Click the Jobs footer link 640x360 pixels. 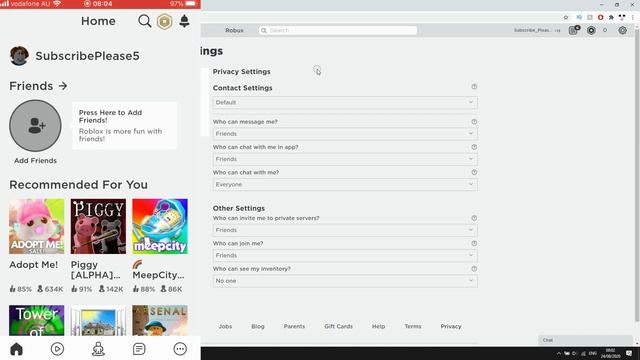point(225,326)
